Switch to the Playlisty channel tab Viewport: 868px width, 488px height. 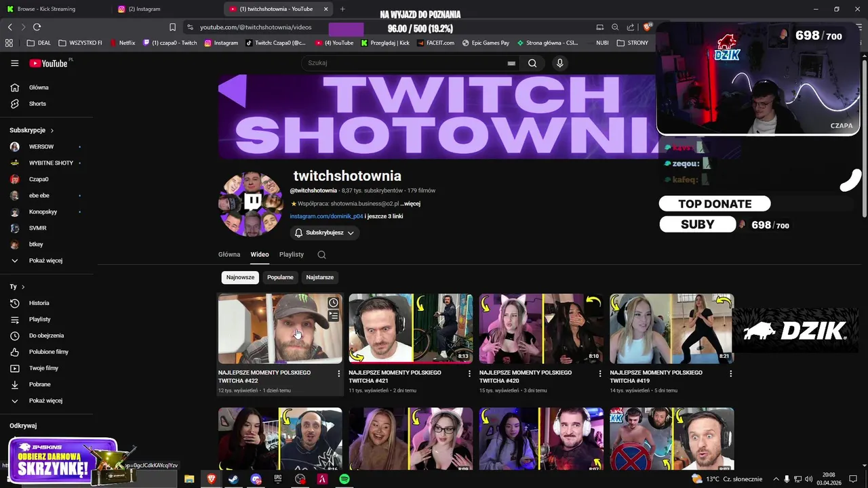pos(292,254)
